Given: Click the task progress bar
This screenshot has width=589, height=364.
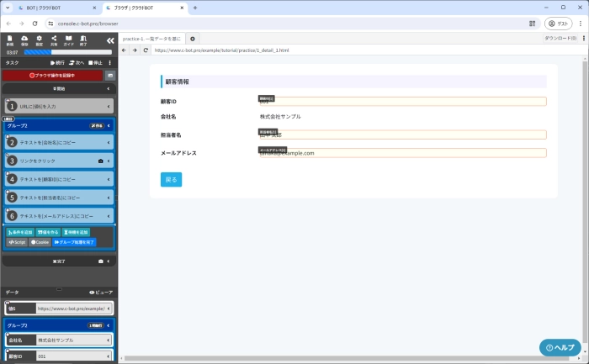Looking at the screenshot, I should pos(67,52).
